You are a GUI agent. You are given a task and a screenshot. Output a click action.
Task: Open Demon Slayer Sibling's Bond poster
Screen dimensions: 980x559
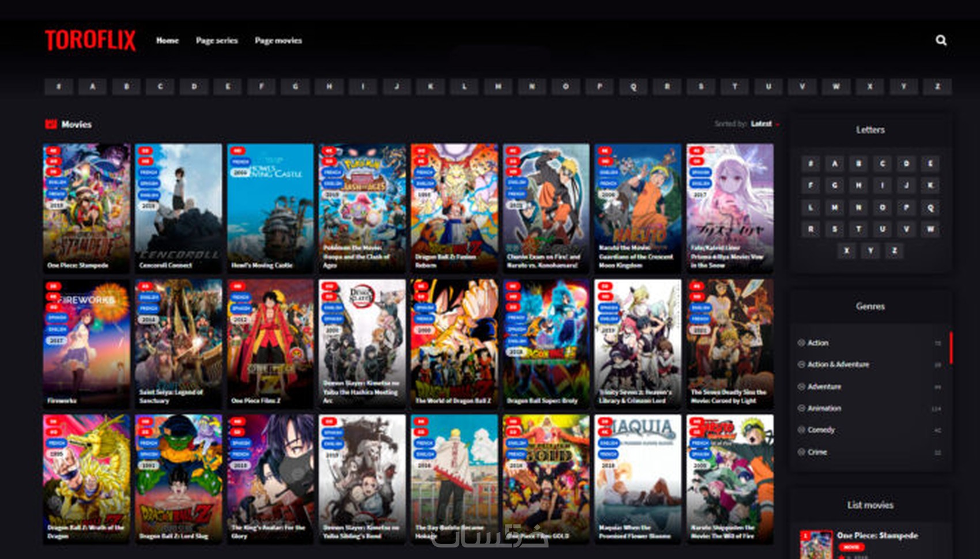(x=362, y=479)
